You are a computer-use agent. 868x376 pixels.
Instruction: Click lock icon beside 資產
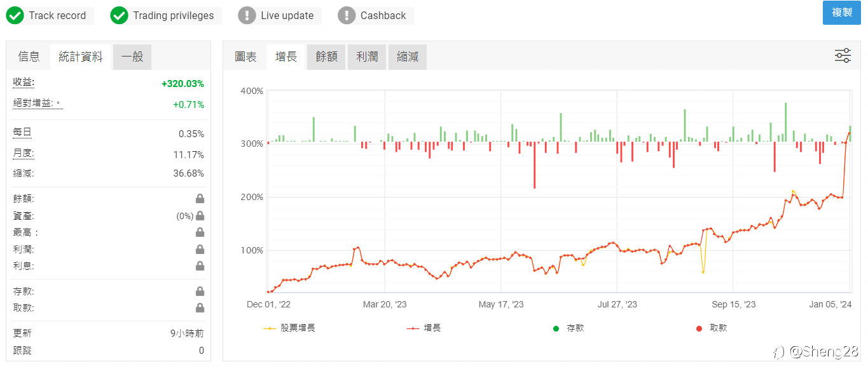pyautogui.click(x=200, y=216)
